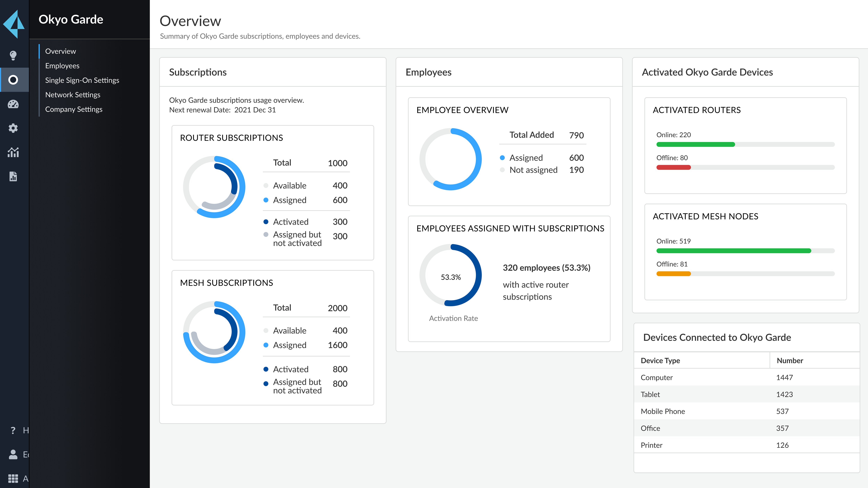Select Single Sign-On Settings in navigation
Viewport: 868px width, 488px height.
click(82, 80)
